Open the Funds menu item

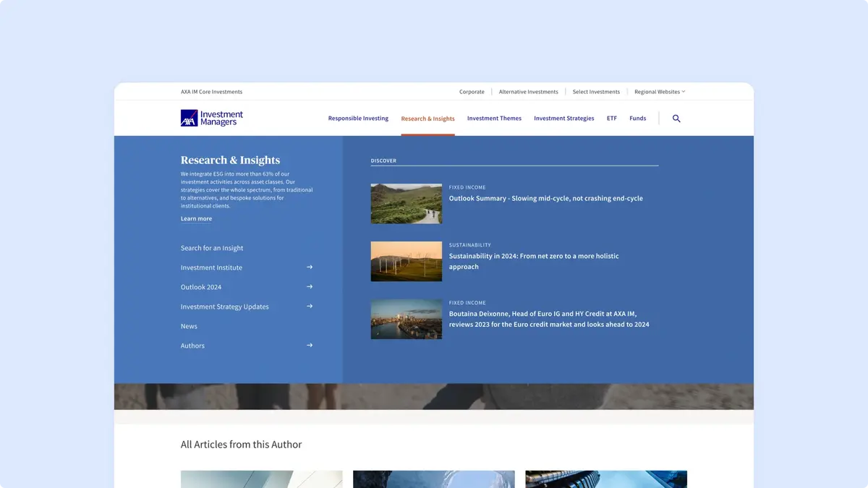pos(638,119)
